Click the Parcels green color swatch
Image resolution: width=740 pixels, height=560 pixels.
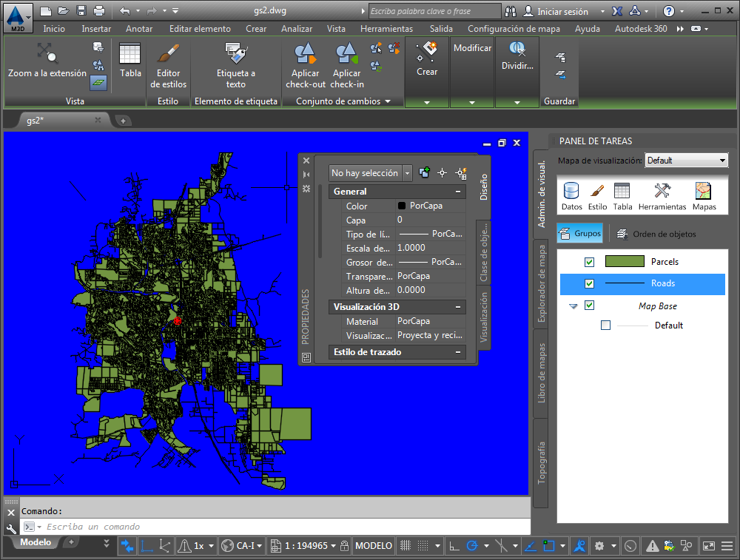[625, 261]
